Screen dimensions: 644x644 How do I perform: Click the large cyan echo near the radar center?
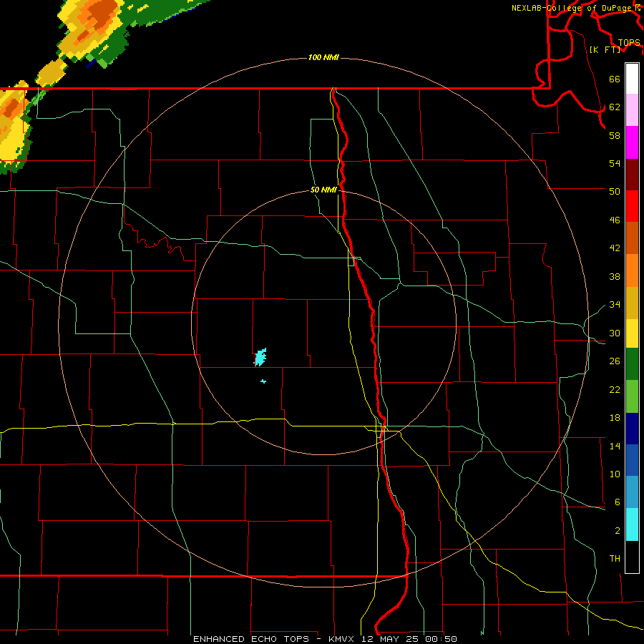260,357
